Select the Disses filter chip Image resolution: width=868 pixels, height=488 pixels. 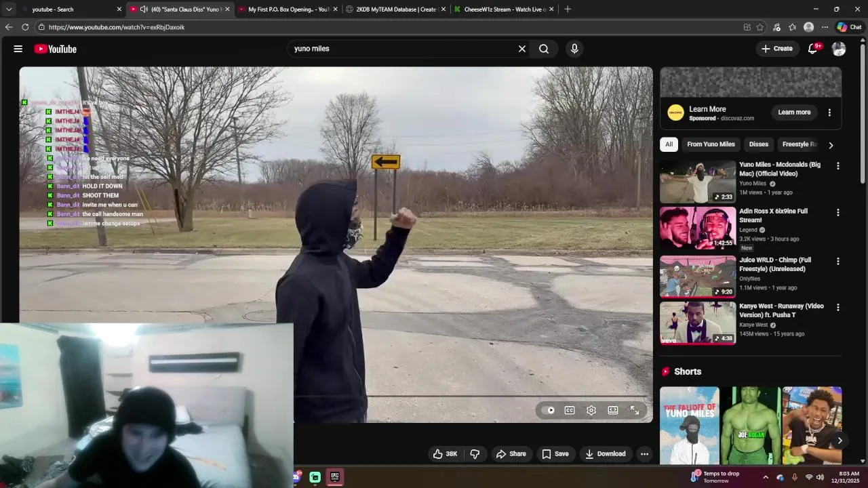point(758,144)
